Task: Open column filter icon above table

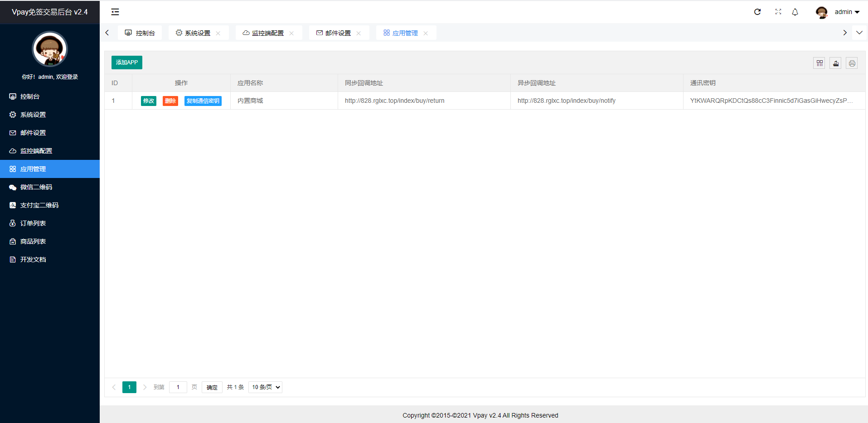Action: (820, 63)
